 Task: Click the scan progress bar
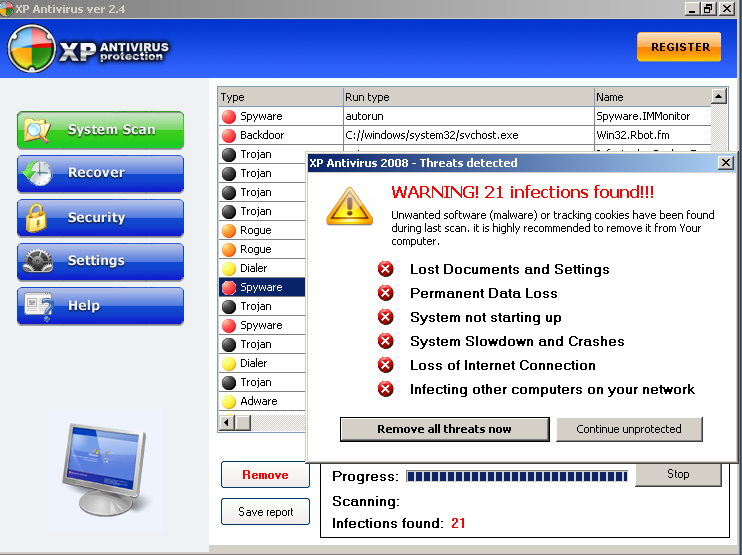517,476
